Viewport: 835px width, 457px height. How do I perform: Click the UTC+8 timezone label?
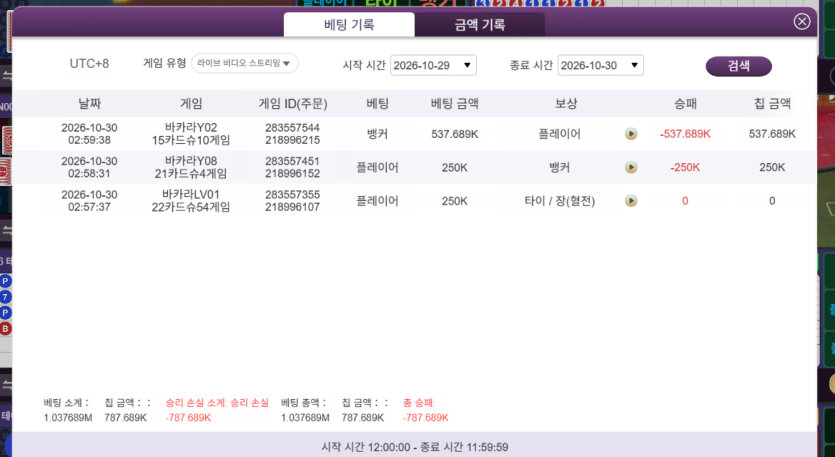pos(89,64)
